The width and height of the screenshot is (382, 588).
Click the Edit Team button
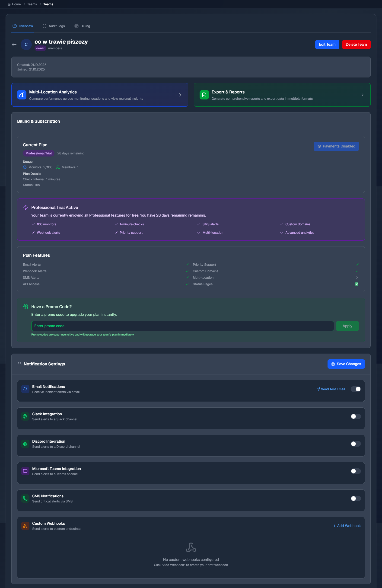coord(327,45)
